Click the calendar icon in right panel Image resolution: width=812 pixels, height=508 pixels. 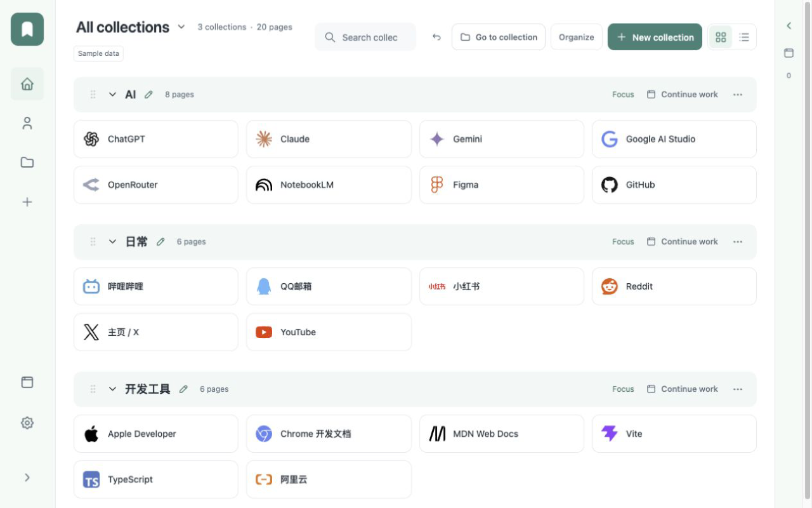[x=789, y=53]
